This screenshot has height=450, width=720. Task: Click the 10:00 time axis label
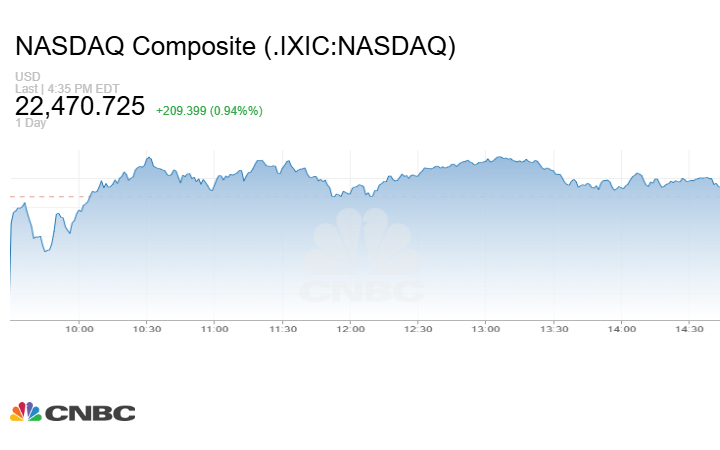tap(79, 328)
